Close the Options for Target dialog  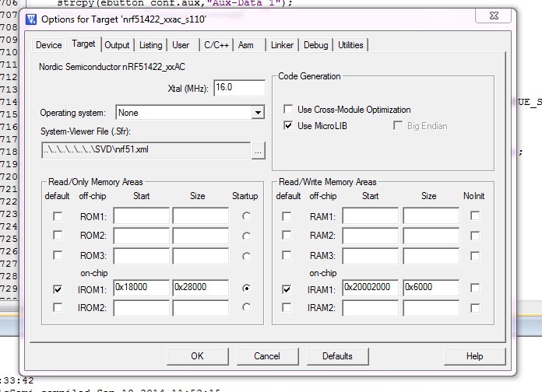coord(494,16)
